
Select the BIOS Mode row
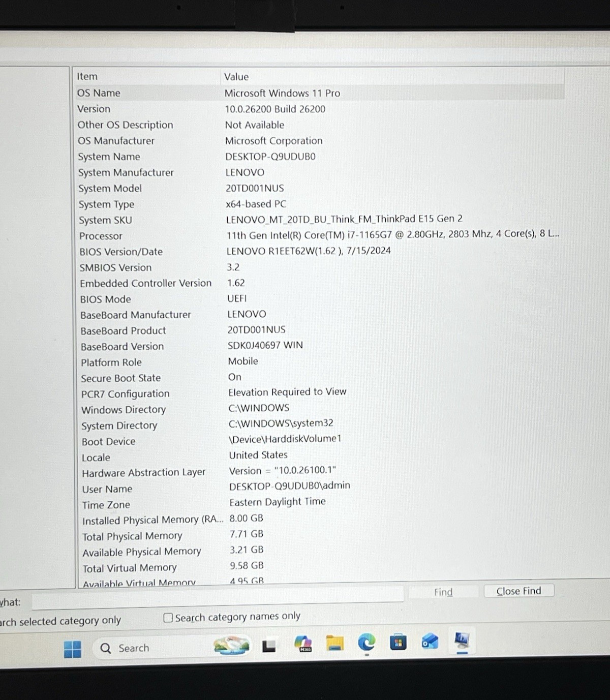[x=319, y=298]
